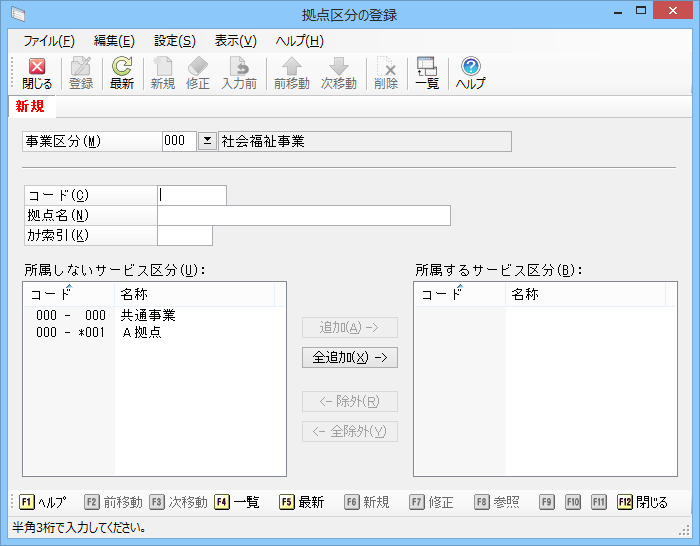
Task: Sort left list by コード column header
Action: click(x=50, y=294)
